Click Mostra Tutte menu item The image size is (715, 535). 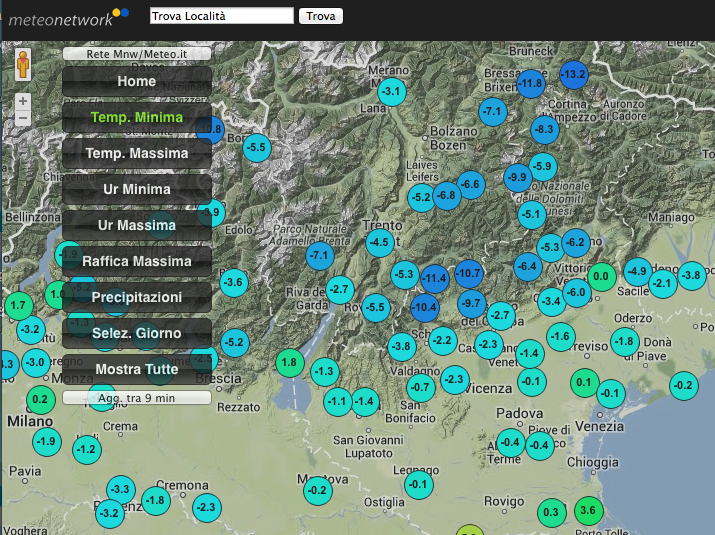[137, 369]
